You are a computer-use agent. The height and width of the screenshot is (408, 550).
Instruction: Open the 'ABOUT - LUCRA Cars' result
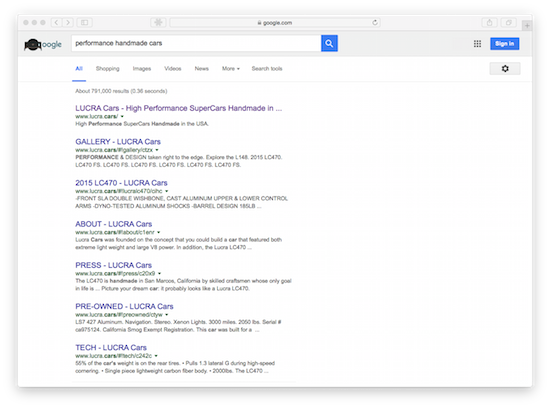click(114, 224)
